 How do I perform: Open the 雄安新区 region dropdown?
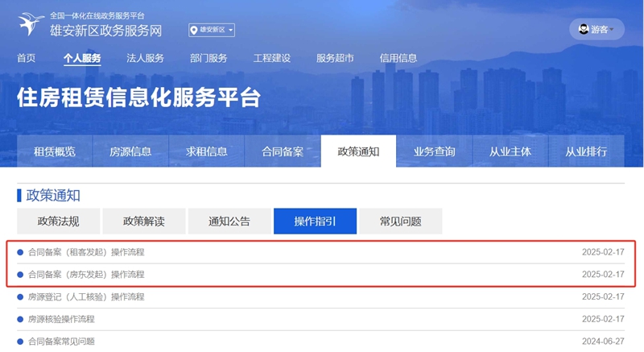(212, 31)
